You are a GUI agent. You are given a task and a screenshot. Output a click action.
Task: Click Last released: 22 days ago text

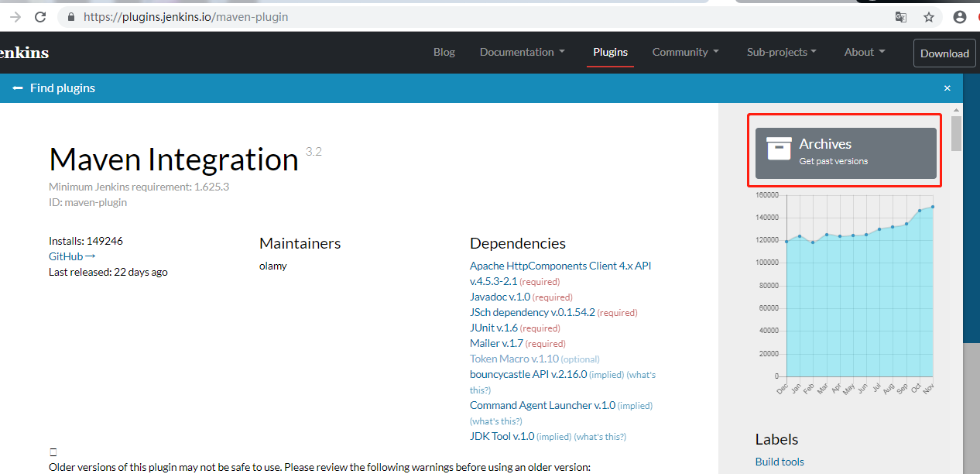point(108,272)
